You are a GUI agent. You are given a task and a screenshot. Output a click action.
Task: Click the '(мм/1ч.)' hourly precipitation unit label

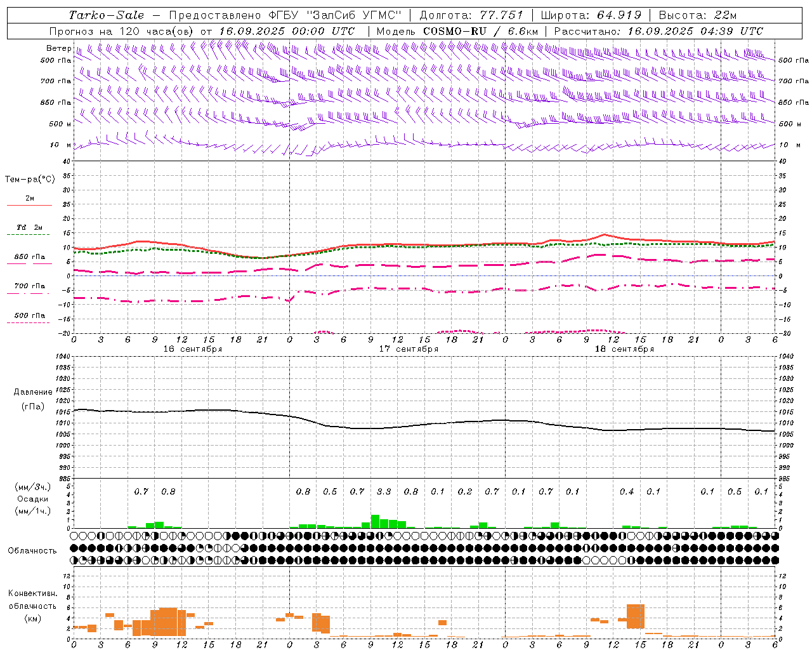coord(32,511)
